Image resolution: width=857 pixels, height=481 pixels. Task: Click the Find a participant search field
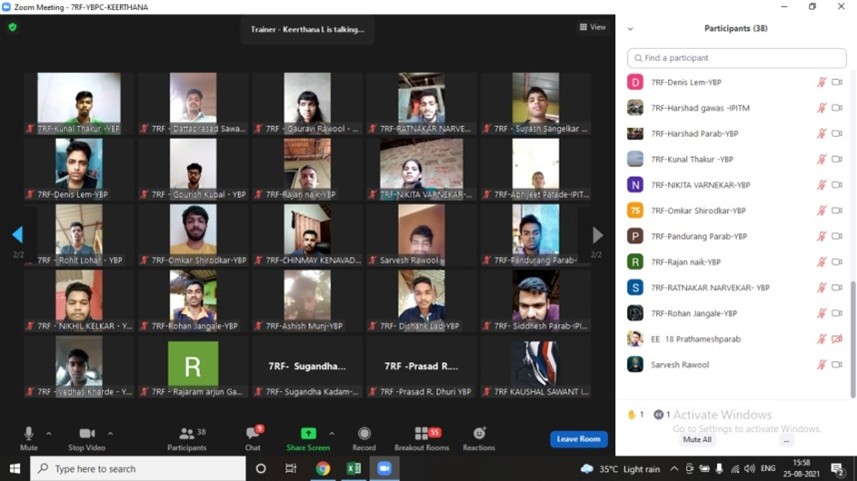click(735, 58)
